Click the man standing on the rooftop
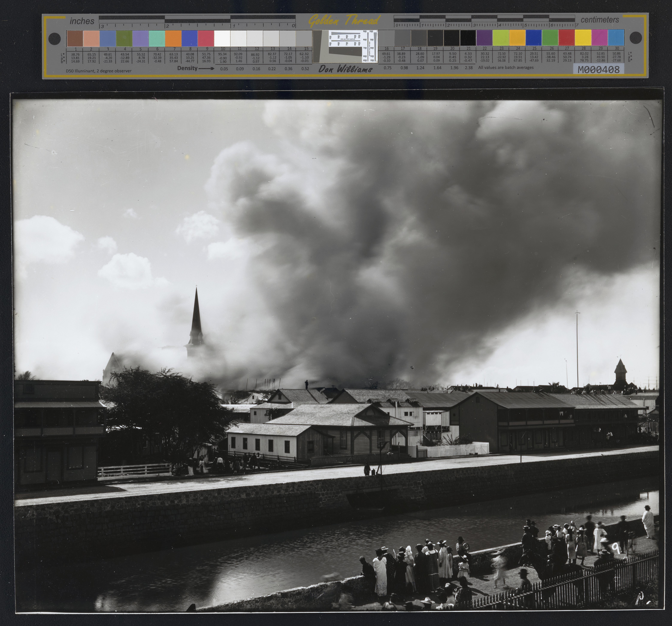 click(x=307, y=385)
